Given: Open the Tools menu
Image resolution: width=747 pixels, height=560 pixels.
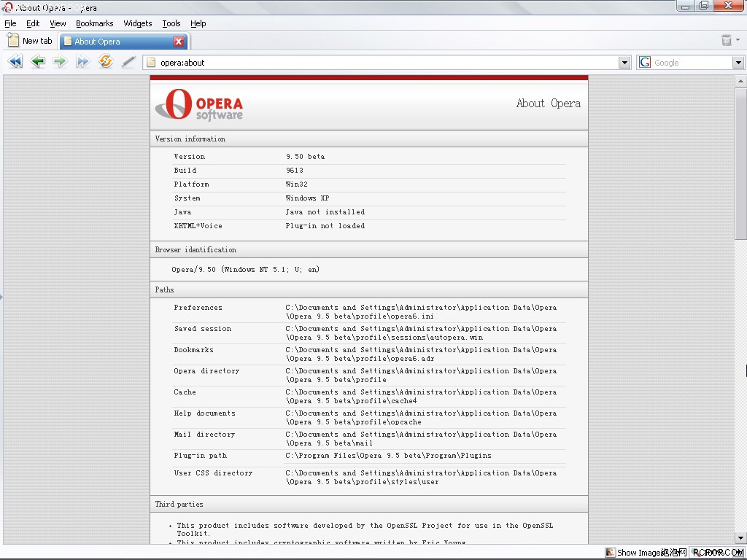Looking at the screenshot, I should 171,23.
